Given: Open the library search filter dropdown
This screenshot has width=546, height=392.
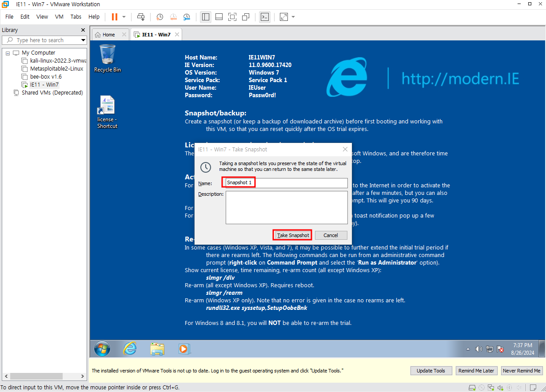Looking at the screenshot, I should [x=83, y=40].
